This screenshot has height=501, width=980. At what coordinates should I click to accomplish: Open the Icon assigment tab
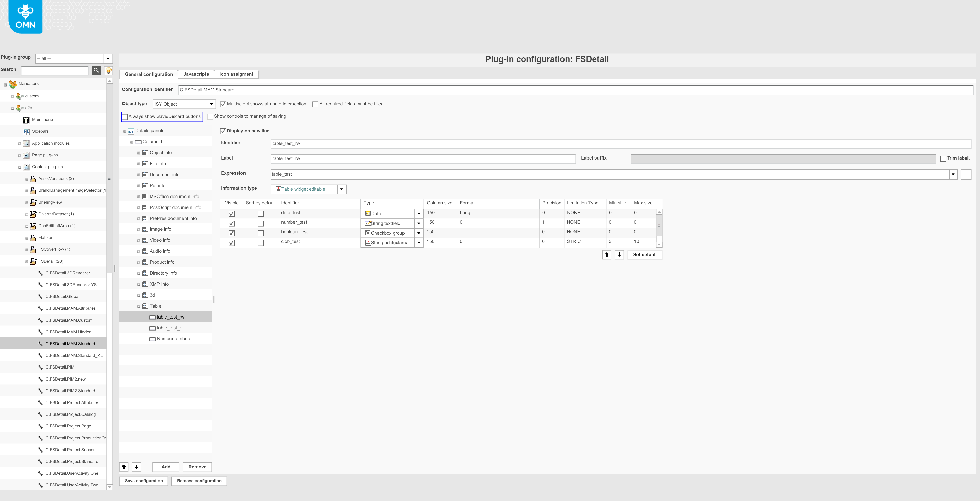[x=236, y=74]
